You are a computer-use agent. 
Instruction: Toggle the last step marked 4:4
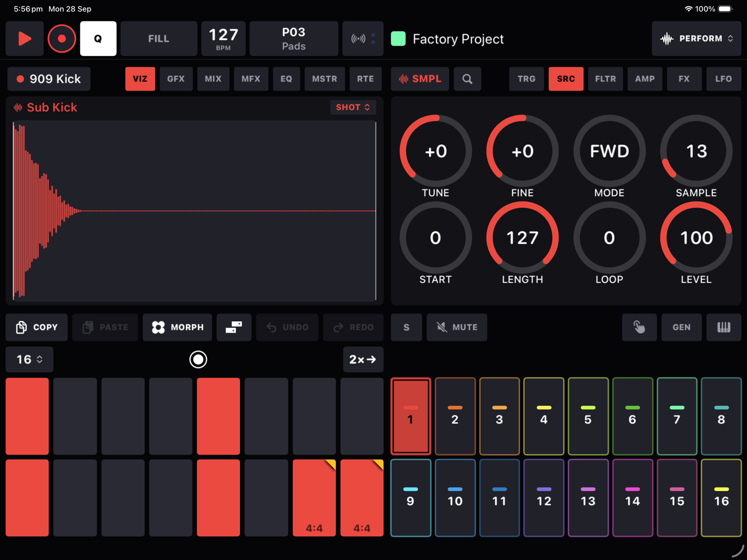tap(362, 498)
